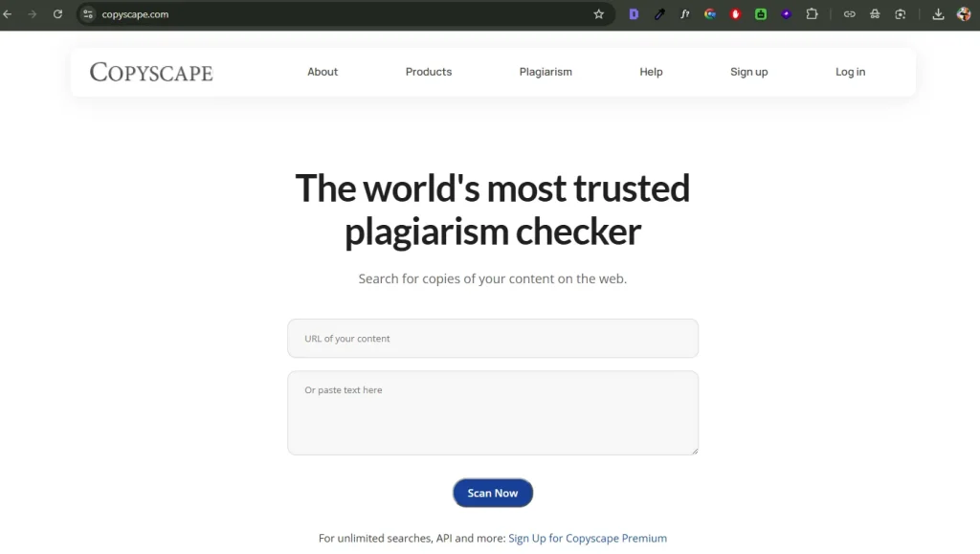
Task: Click the screenshot capture toolbar icon
Action: tap(900, 13)
